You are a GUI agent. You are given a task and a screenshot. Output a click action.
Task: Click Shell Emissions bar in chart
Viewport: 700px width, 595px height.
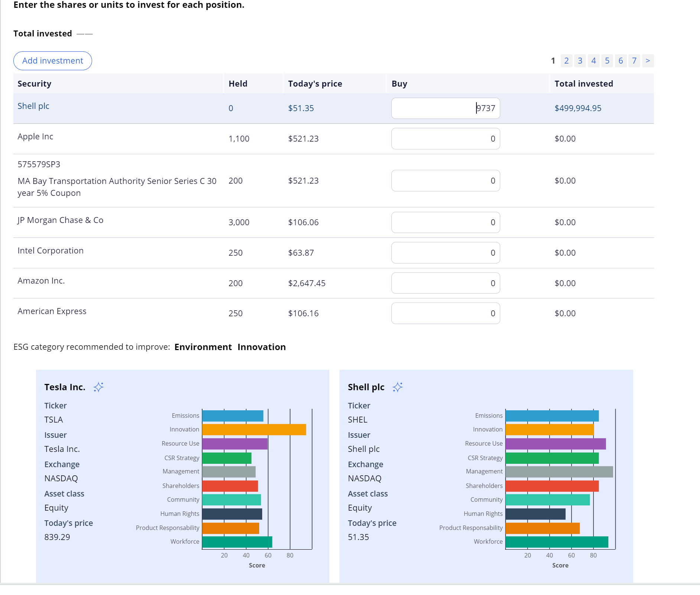[x=552, y=416]
